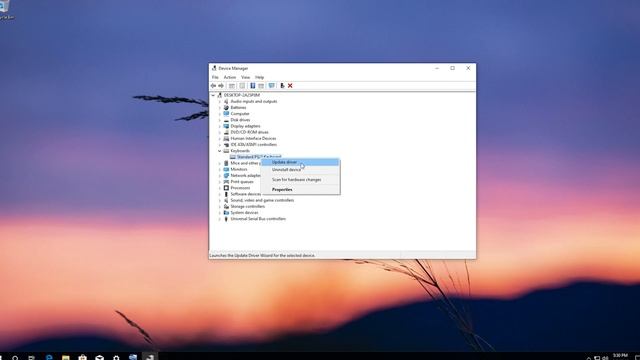
Task: Click the Batteries category icon
Action: (226, 107)
